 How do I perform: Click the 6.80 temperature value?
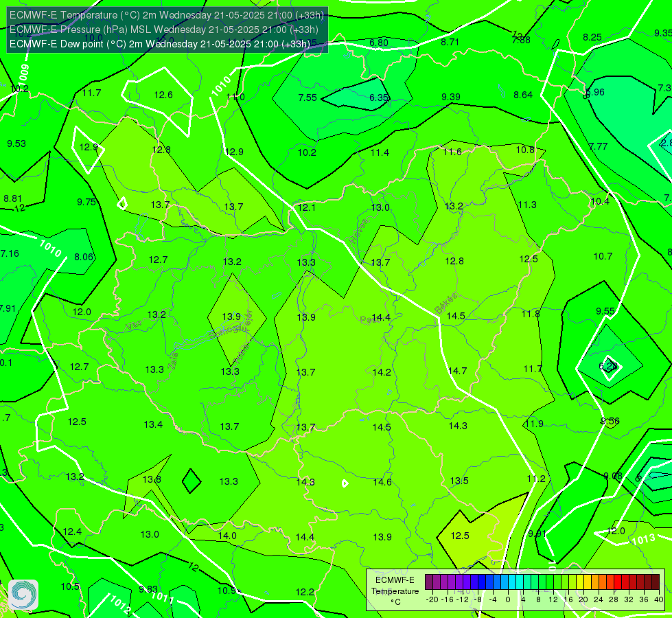(379, 43)
